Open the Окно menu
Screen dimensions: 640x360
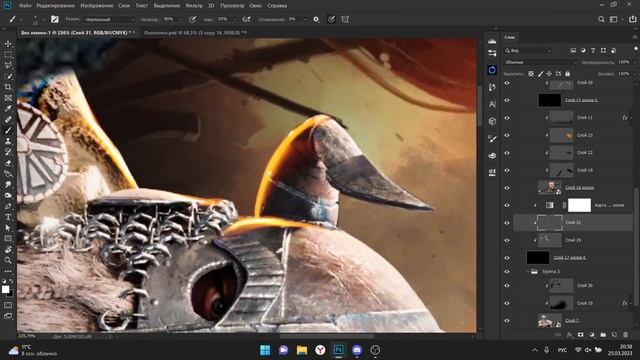click(256, 6)
